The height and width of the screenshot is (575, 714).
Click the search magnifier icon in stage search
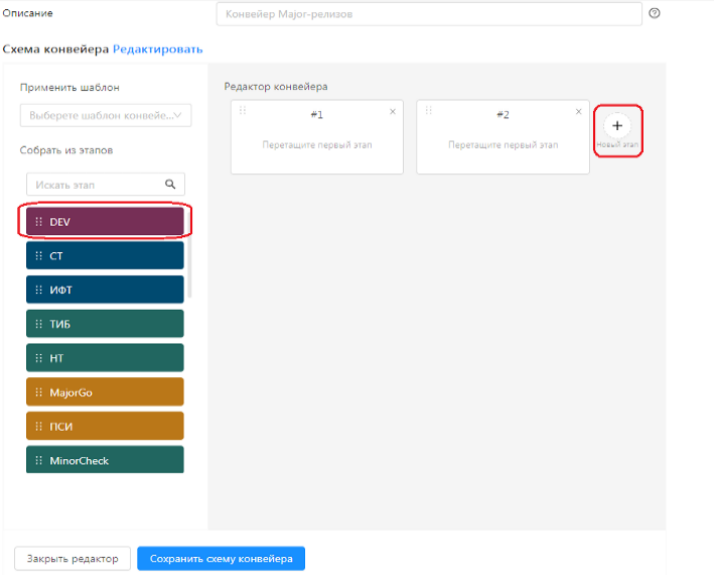[x=170, y=184]
